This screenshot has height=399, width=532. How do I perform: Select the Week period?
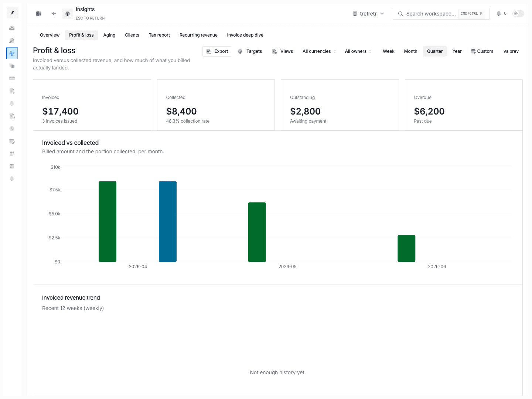[389, 51]
